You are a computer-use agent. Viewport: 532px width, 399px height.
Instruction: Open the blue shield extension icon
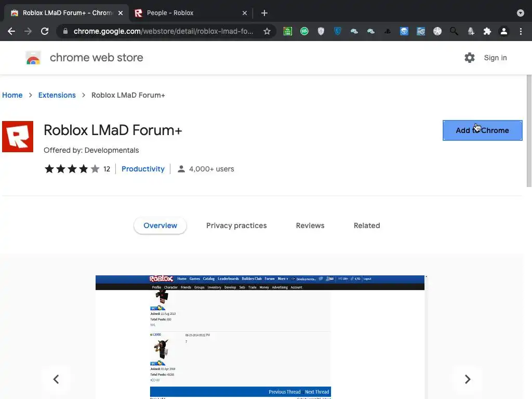(x=338, y=31)
